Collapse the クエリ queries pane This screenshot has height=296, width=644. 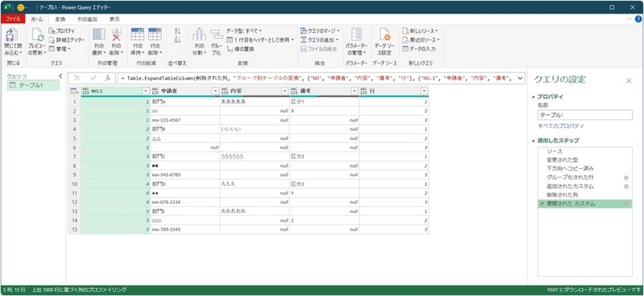point(61,76)
